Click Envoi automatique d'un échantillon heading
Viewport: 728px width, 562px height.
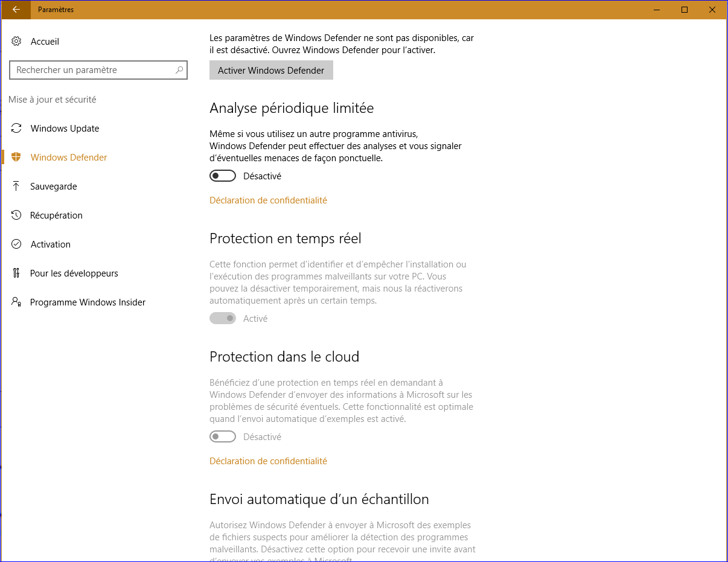(x=319, y=499)
